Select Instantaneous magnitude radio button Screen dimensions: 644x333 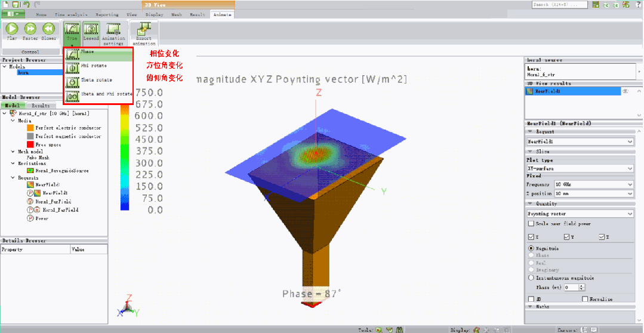pos(531,278)
